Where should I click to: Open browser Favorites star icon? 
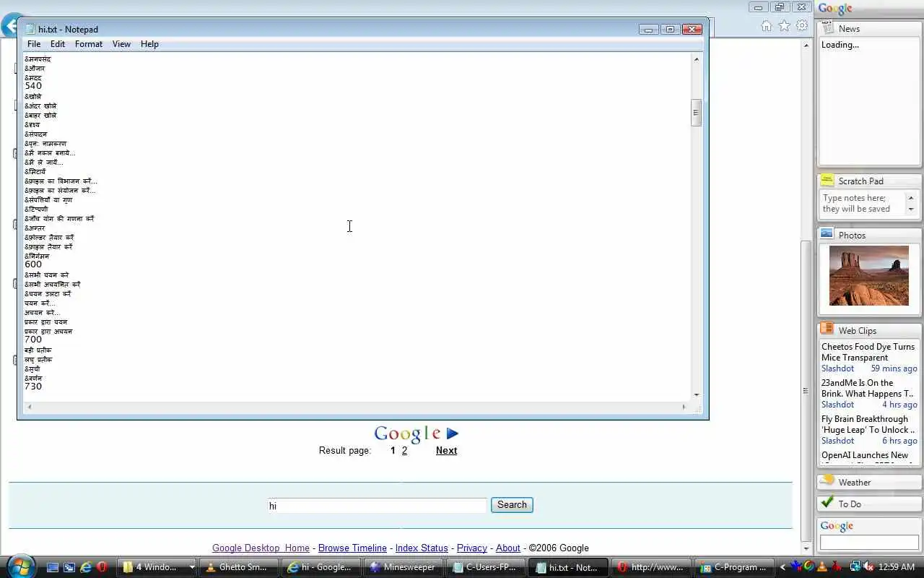click(784, 26)
